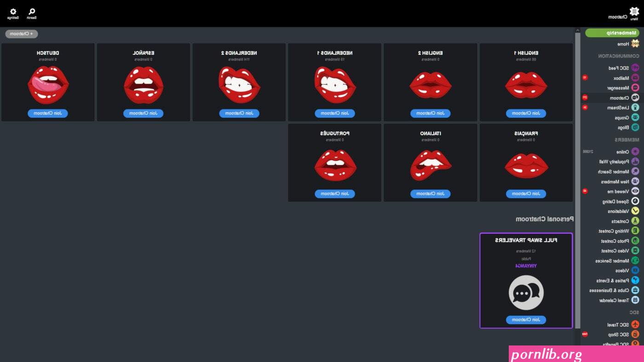Open the Blogs icon

tap(635, 127)
